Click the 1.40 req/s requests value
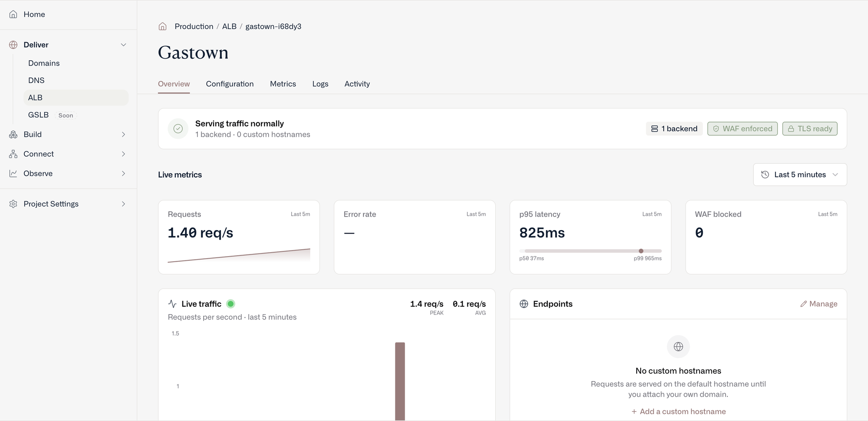Screen dimensions: 868x421 tap(201, 233)
